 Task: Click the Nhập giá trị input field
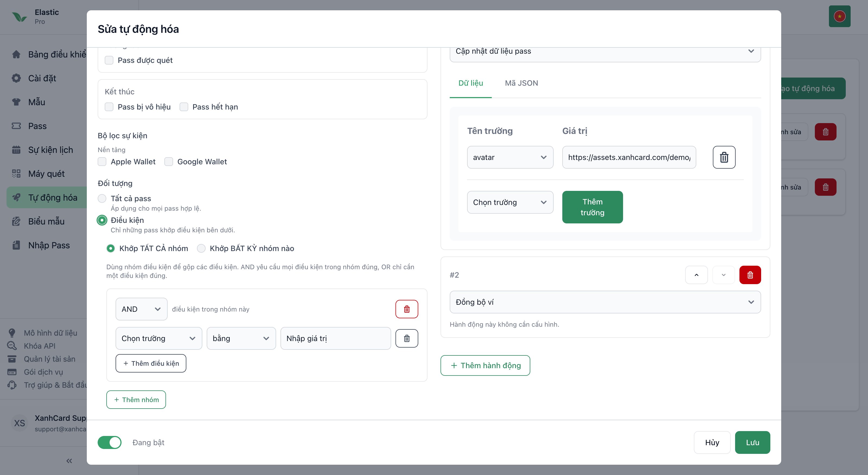pyautogui.click(x=336, y=338)
